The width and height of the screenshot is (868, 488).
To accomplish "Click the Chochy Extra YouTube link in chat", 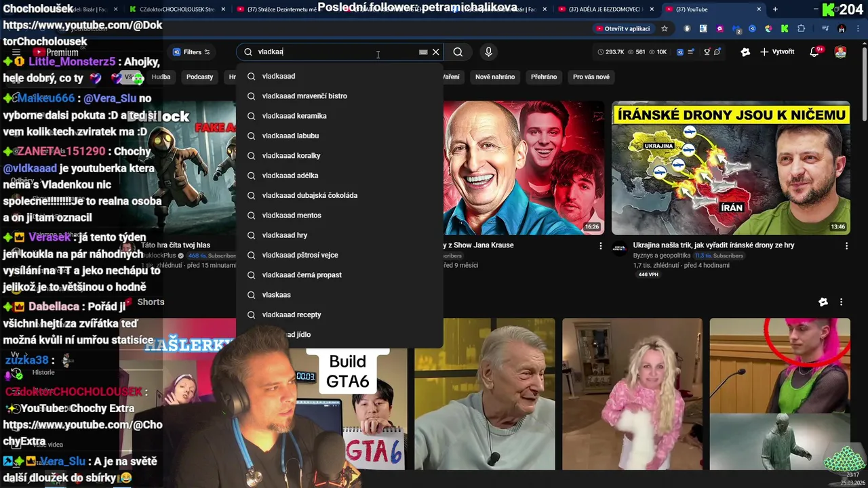I will (x=83, y=433).
